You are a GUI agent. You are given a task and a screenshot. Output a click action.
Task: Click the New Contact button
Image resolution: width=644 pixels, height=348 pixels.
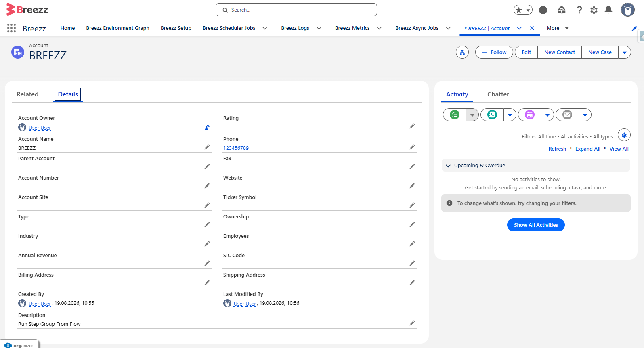pyautogui.click(x=560, y=52)
